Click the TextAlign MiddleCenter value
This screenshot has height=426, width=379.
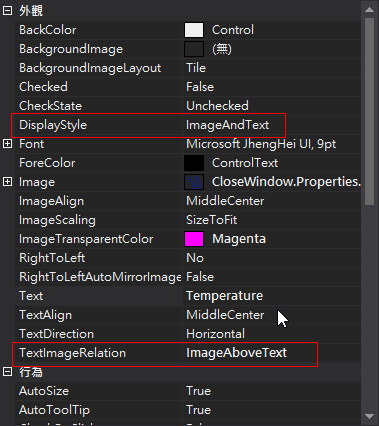pyautogui.click(x=225, y=315)
